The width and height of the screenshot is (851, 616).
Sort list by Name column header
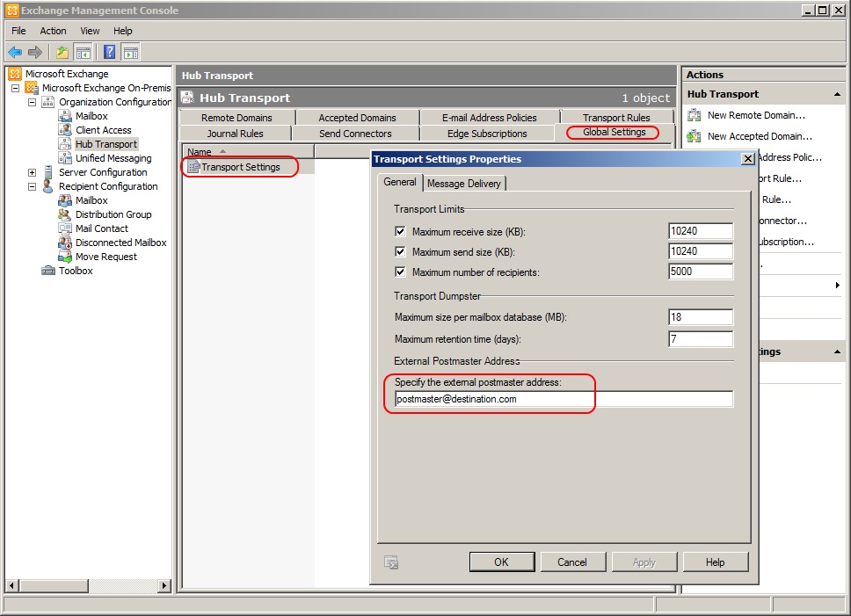tap(249, 152)
